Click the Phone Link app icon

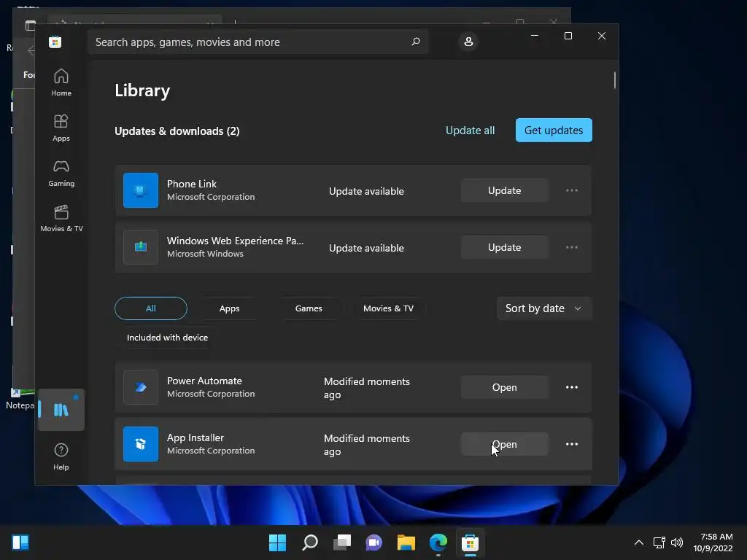pos(141,190)
